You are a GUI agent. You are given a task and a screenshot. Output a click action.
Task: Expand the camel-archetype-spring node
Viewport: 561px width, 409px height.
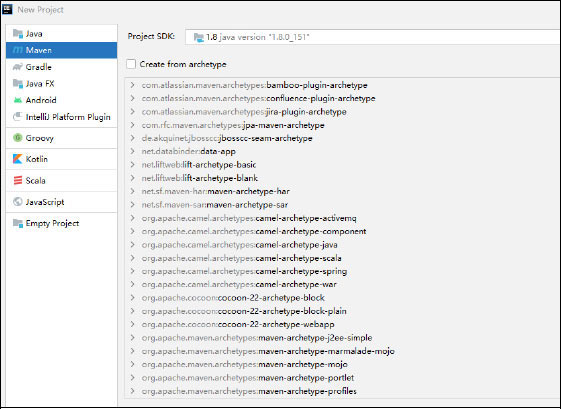(x=133, y=271)
